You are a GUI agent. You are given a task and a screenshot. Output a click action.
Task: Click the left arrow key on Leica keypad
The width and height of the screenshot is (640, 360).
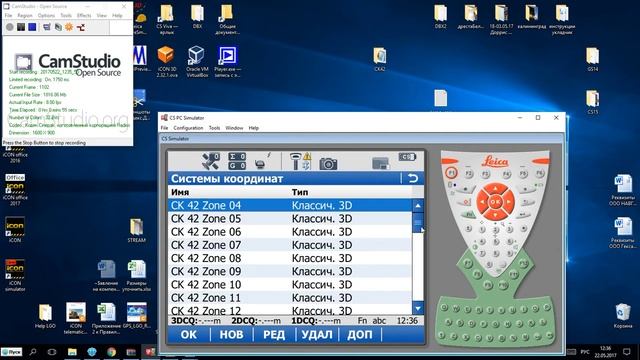coord(482,202)
